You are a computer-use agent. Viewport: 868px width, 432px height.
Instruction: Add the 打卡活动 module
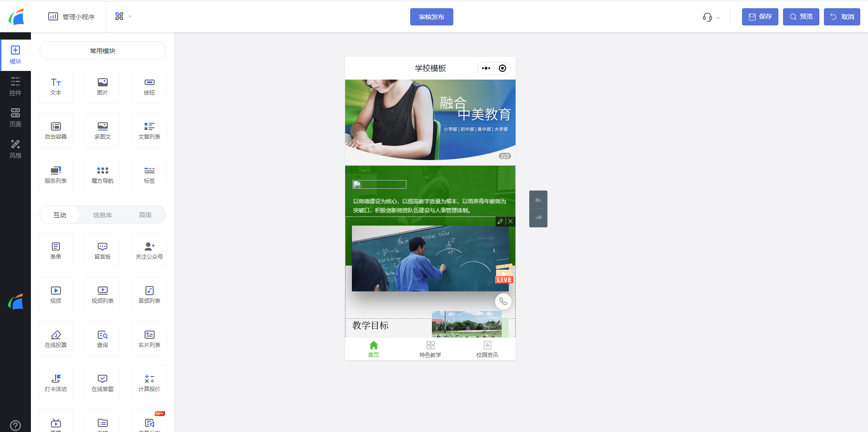[x=56, y=383]
